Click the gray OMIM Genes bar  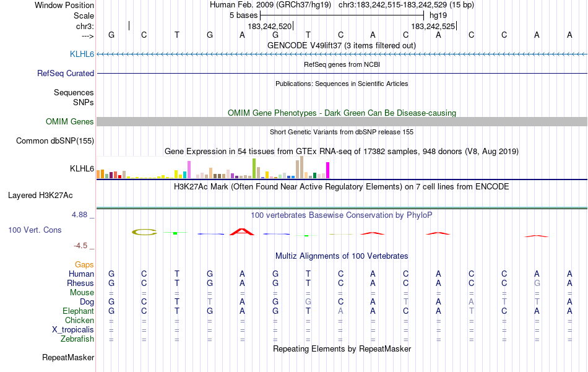pyautogui.click(x=342, y=121)
